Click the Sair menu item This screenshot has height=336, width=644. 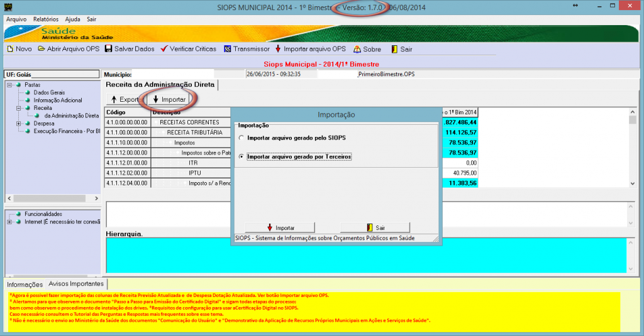92,19
